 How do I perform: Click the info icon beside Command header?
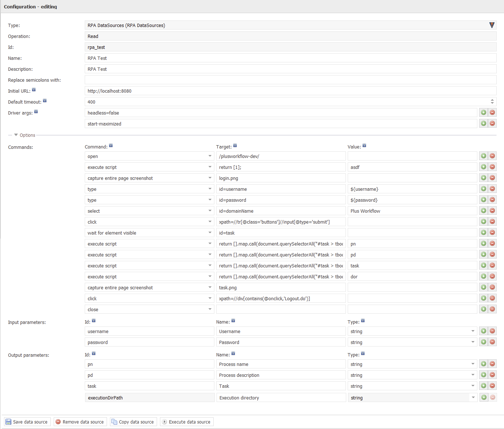click(x=111, y=146)
